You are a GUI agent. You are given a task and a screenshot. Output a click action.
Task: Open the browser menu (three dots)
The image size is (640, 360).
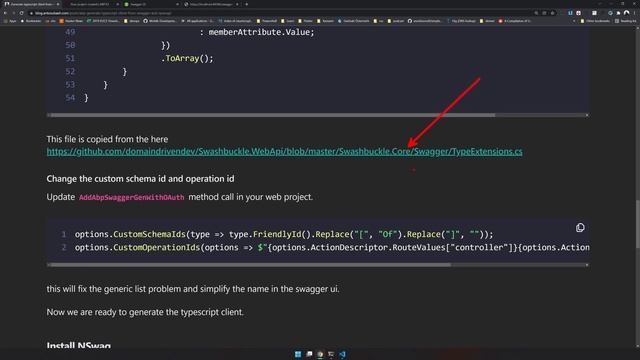pyautogui.click(x=635, y=13)
